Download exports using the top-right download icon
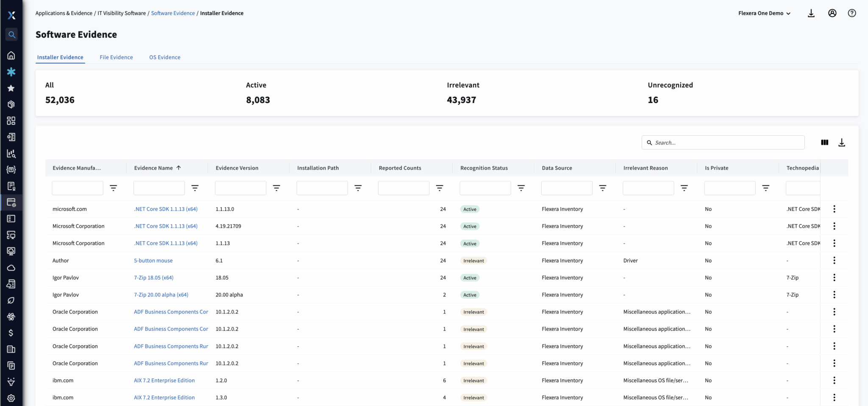868x406 pixels. [811, 13]
